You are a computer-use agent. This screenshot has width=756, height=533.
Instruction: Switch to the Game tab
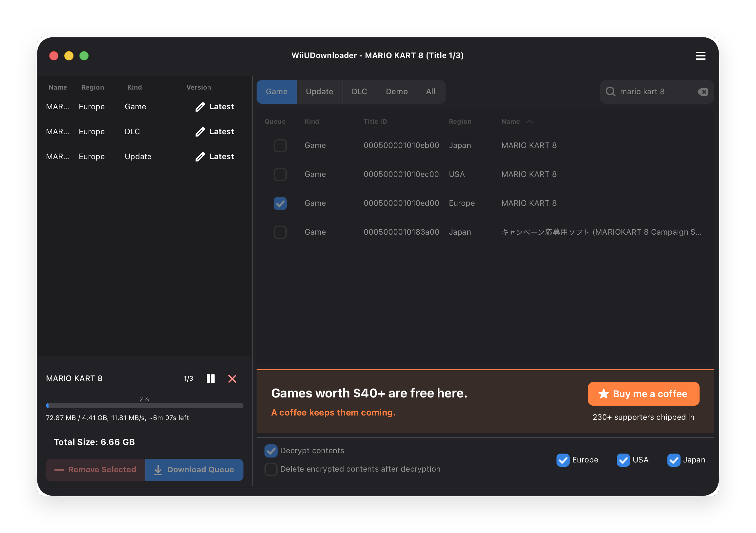(277, 92)
